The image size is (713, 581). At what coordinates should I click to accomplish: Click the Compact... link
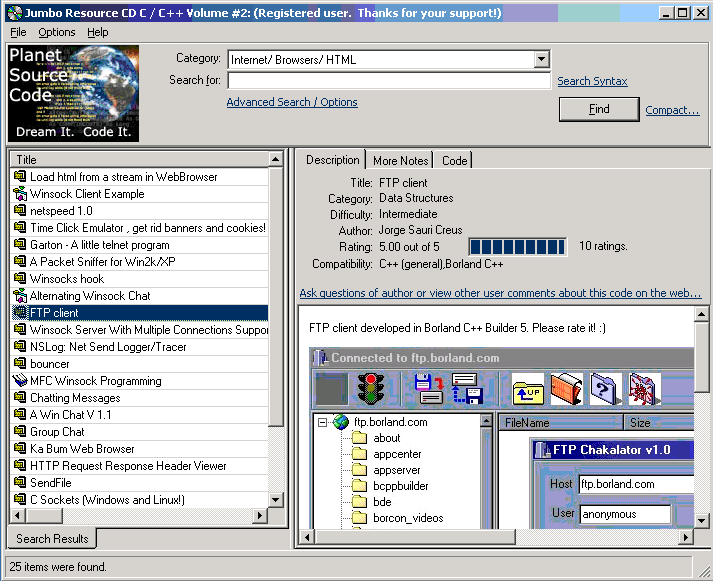click(672, 110)
